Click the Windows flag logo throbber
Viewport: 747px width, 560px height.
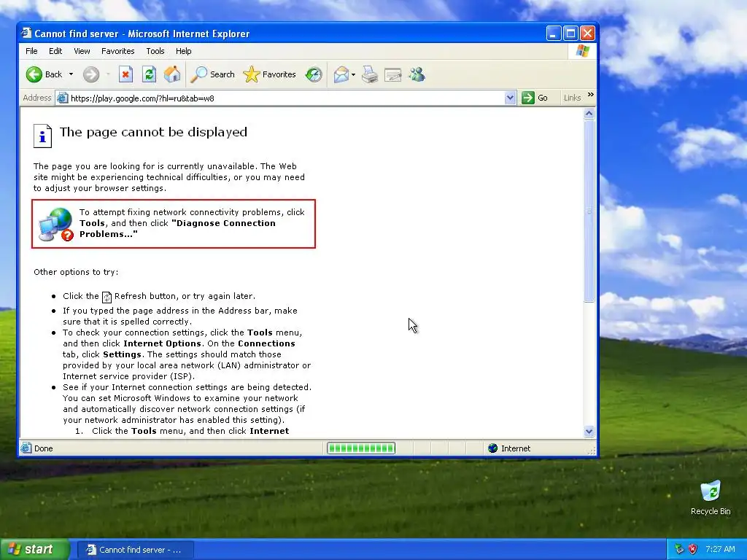[x=582, y=51]
